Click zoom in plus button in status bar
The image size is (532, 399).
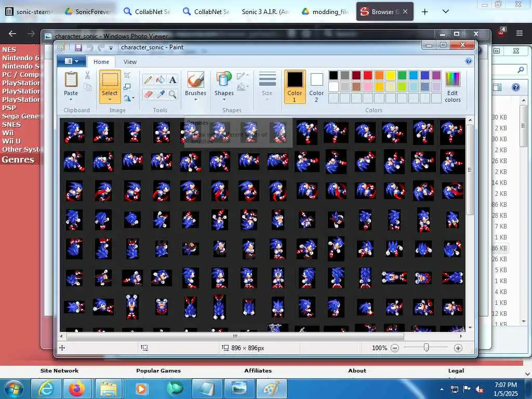click(458, 348)
